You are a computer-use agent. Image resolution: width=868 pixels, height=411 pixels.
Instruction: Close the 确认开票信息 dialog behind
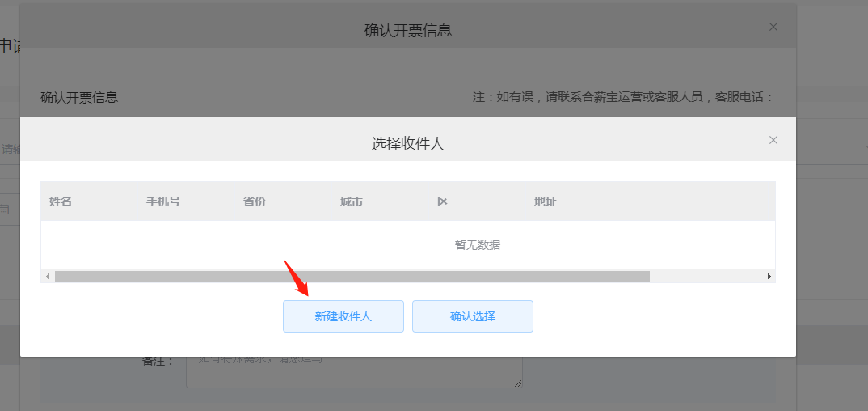tap(773, 27)
